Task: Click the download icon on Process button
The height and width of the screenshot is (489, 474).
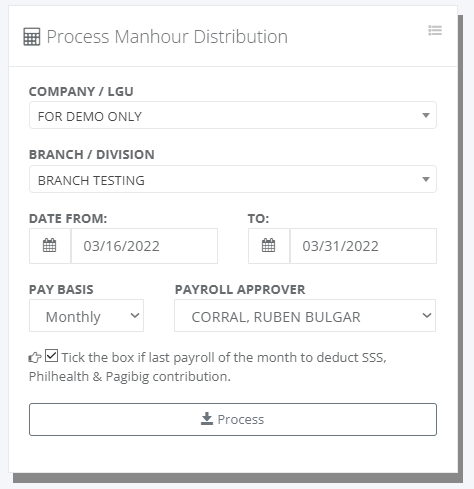Action: 207,419
